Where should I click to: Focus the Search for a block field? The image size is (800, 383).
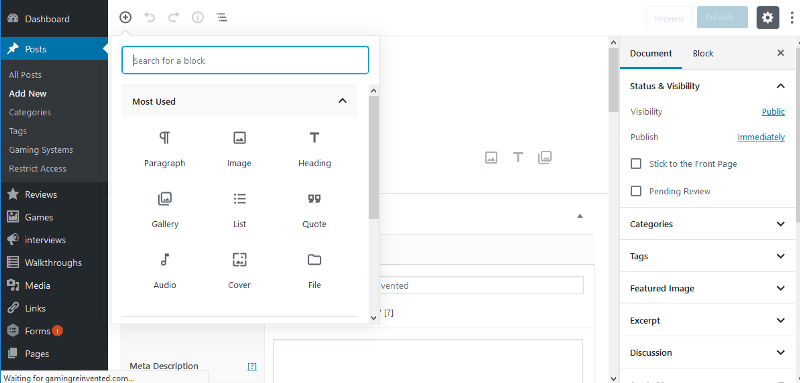[245, 60]
